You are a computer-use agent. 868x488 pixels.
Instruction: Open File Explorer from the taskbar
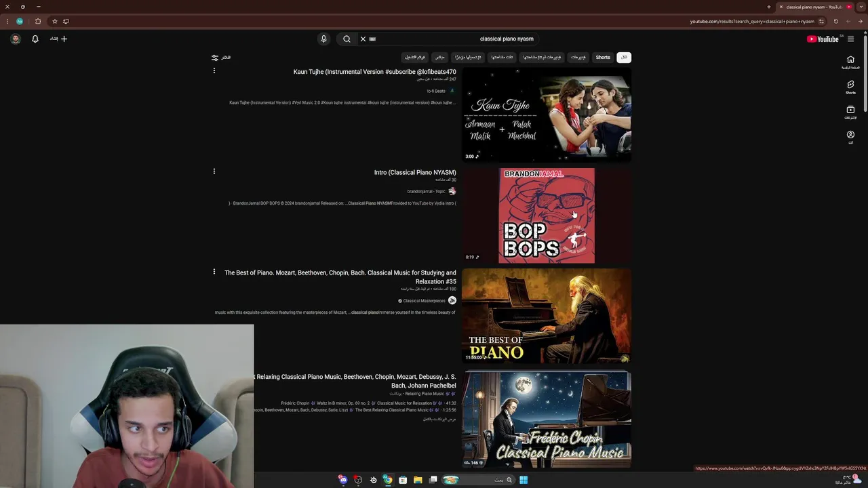point(418,480)
